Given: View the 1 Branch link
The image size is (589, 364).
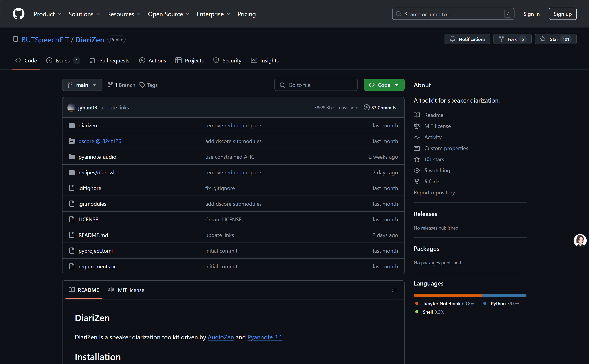Looking at the screenshot, I should pos(122,85).
